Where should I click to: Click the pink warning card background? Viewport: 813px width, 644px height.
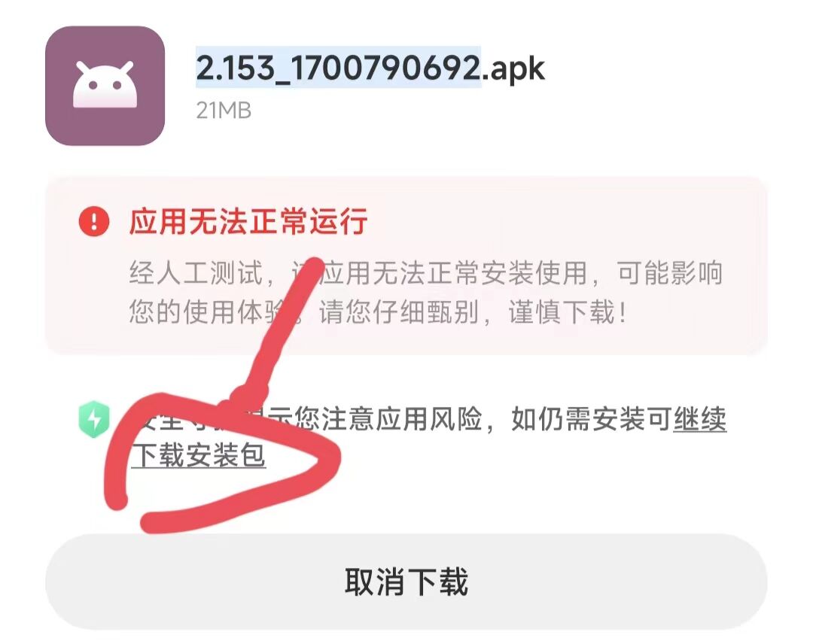pyautogui.click(x=406, y=266)
